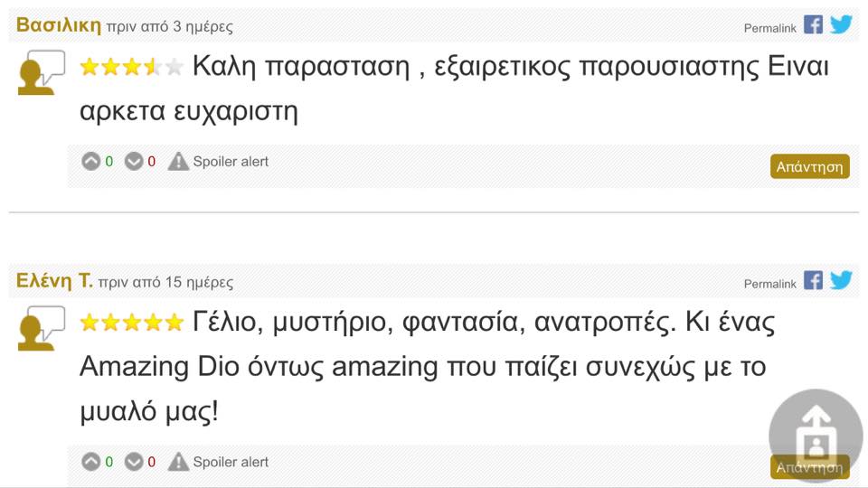Image resolution: width=868 pixels, height=488 pixels.
Task: Upvote Ελένη Τ.'s comment
Action: pyautogui.click(x=90, y=462)
